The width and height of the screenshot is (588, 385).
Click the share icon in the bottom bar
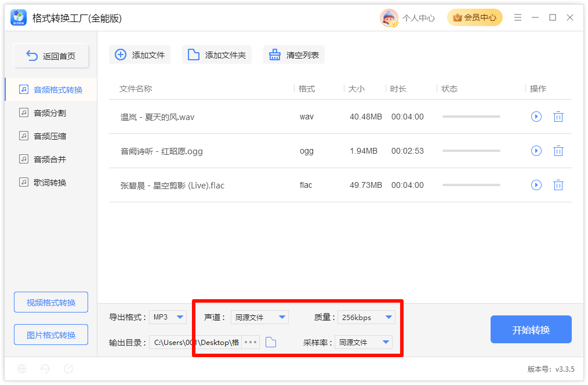(68, 369)
